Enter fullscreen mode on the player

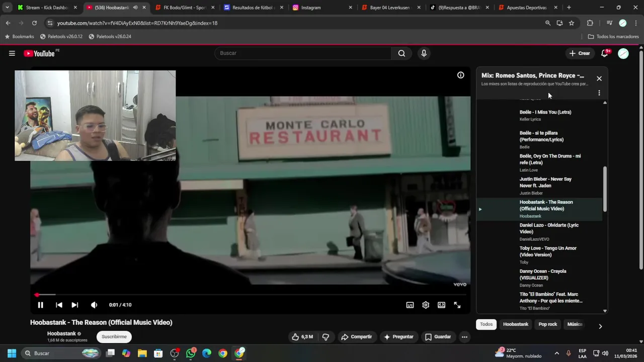[x=457, y=305]
